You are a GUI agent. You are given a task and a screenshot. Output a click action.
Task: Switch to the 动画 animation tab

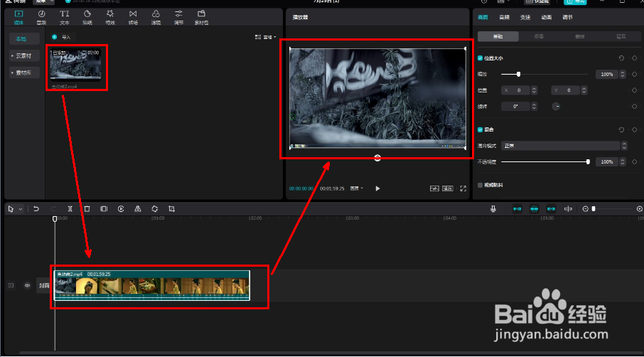[x=546, y=17]
